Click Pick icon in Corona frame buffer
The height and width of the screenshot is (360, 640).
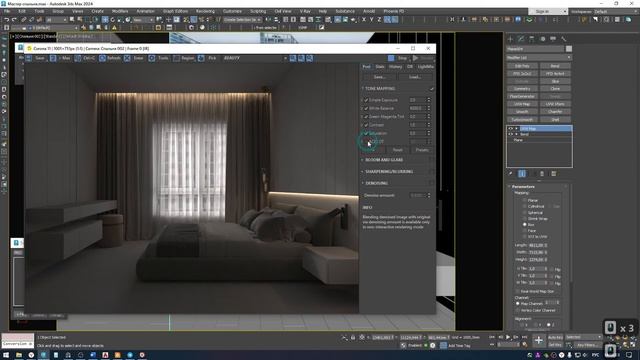pos(201,58)
